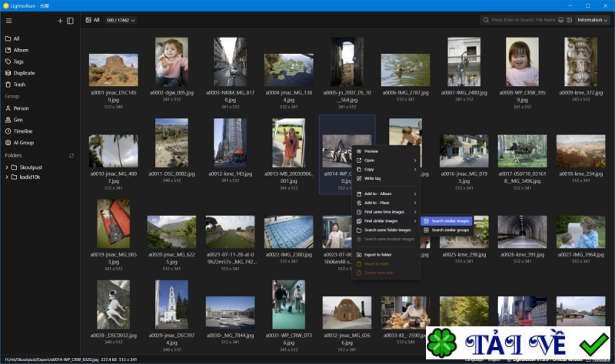Screen dimensions: 615x364
Task: Open the hamburger menu in the sidebar
Action: click(x=8, y=21)
